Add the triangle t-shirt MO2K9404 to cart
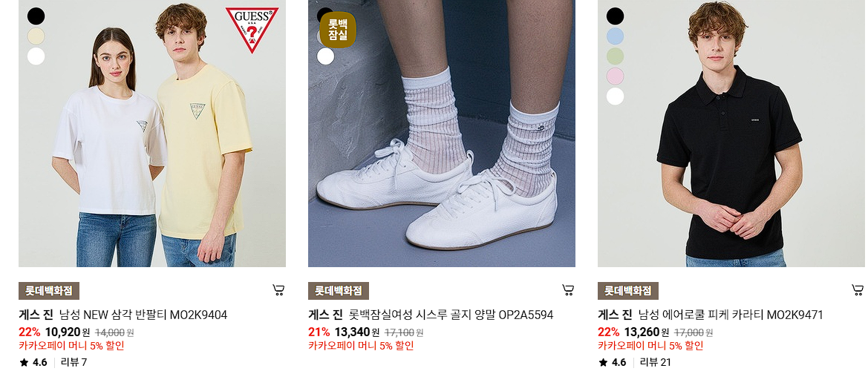This screenshot has width=868, height=374. [x=278, y=290]
